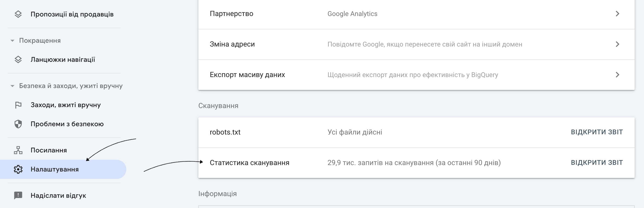The image size is (644, 208).
Task: Open the Зміна адреси row chevron
Action: pyautogui.click(x=617, y=44)
